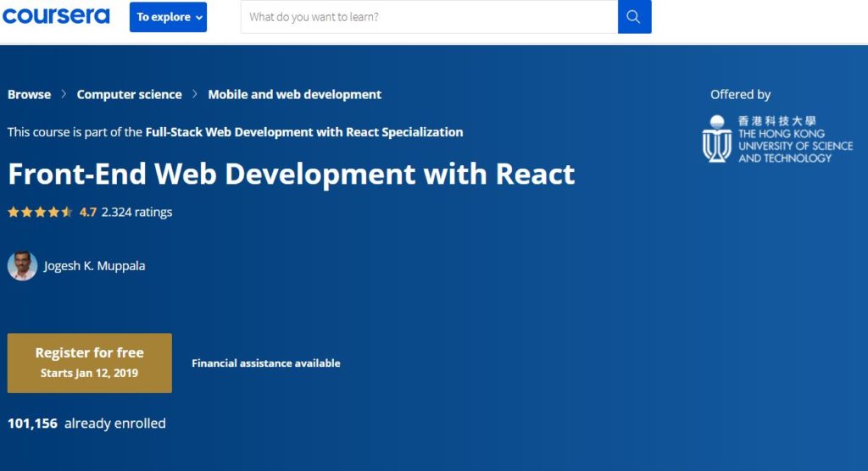Image resolution: width=868 pixels, height=471 pixels.
Task: Go to Browse breadcrumb
Action: pos(30,95)
